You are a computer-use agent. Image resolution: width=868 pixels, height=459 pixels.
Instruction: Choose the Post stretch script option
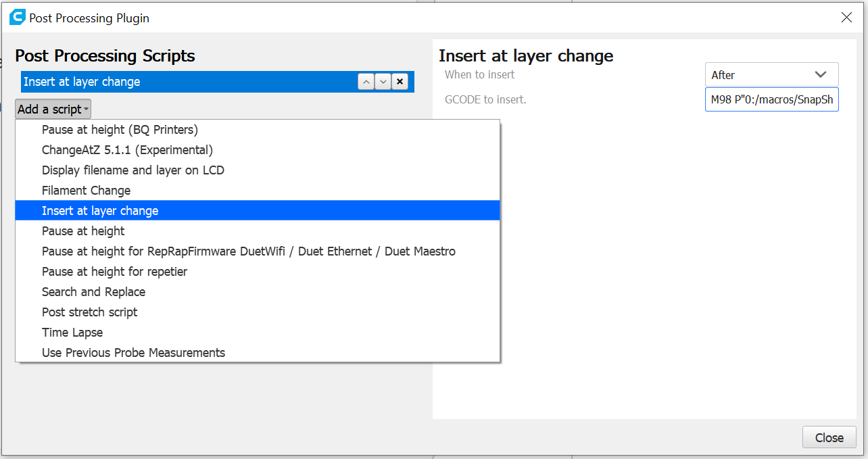(89, 312)
